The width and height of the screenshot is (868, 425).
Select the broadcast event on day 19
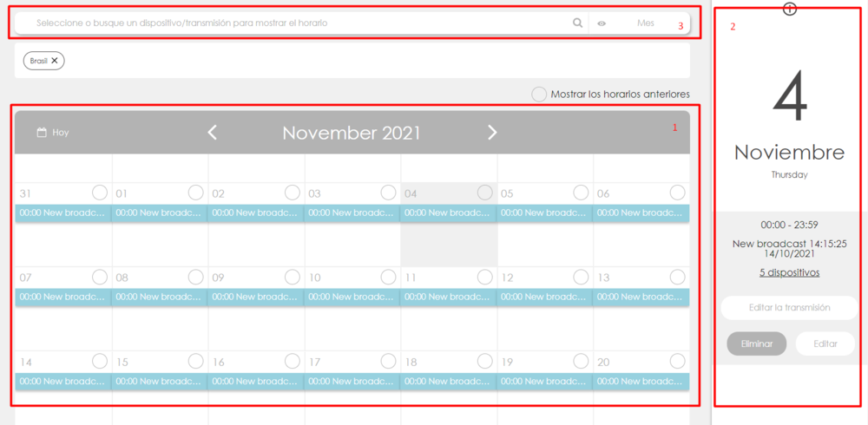(544, 381)
